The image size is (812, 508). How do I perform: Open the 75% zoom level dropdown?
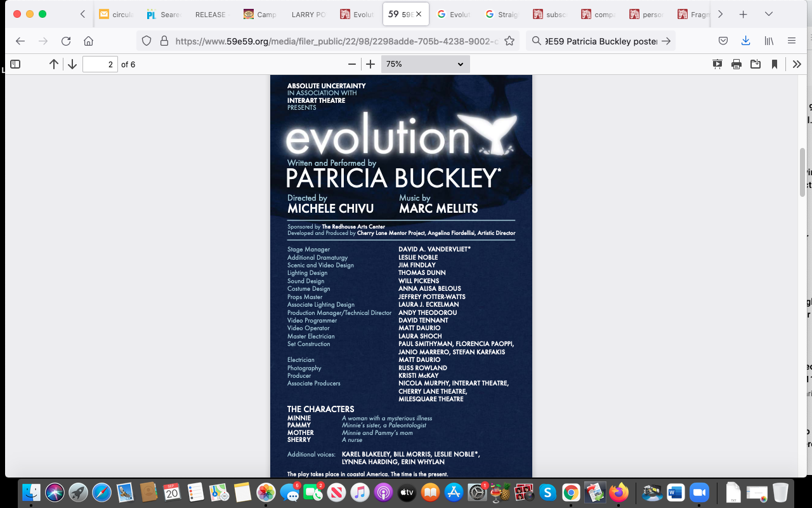425,64
